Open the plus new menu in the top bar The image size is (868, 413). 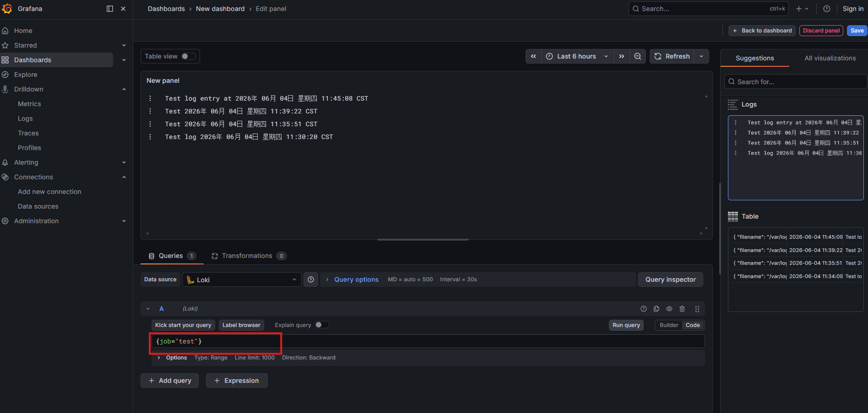click(x=802, y=9)
